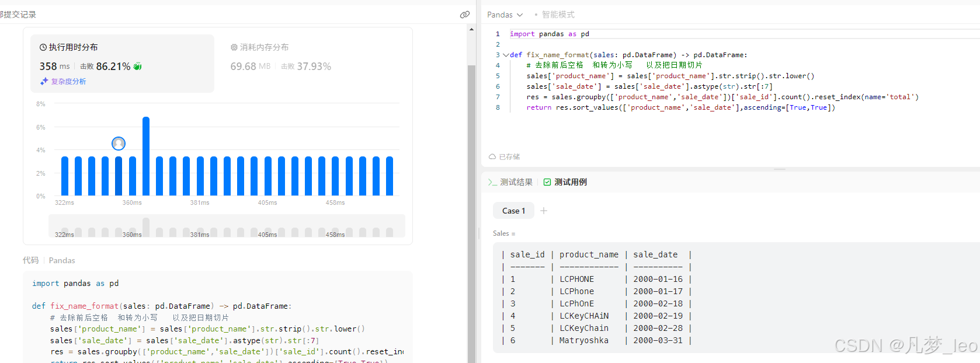980x363 pixels.
Task: Open the Pandas language dropdown
Action: tap(505, 15)
